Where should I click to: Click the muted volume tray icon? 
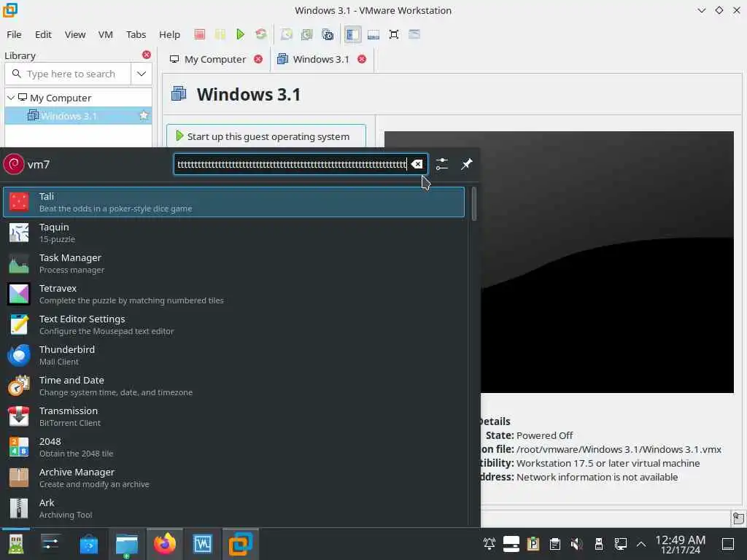point(576,543)
